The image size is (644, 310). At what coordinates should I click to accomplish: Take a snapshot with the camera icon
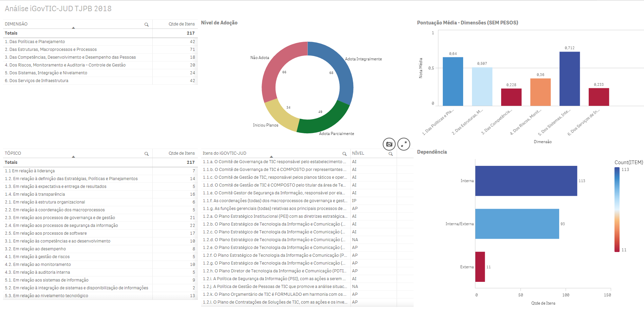pos(389,144)
